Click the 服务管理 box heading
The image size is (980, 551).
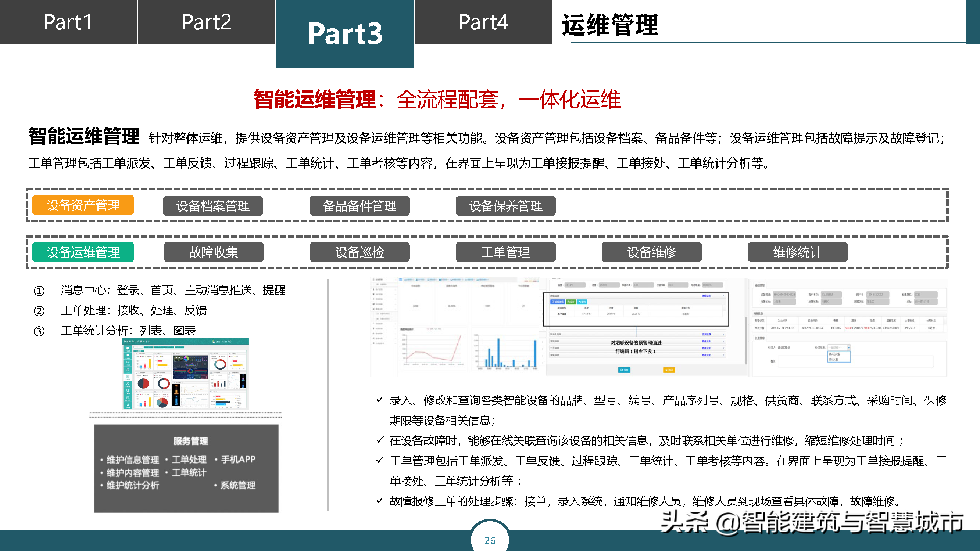[191, 441]
